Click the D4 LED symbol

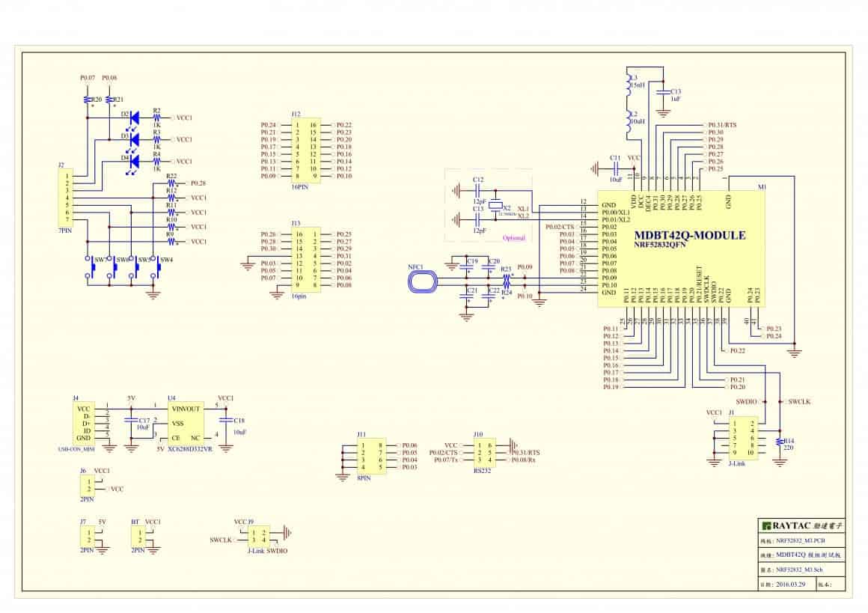coord(133,161)
